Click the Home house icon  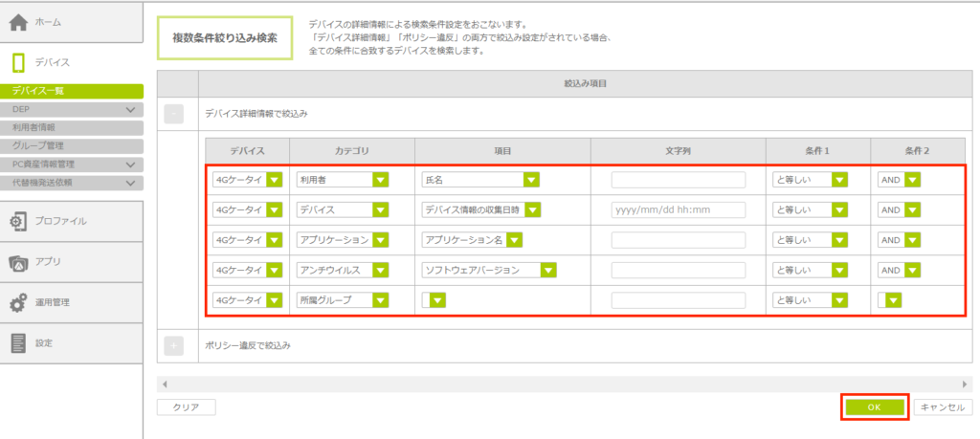[x=19, y=23]
